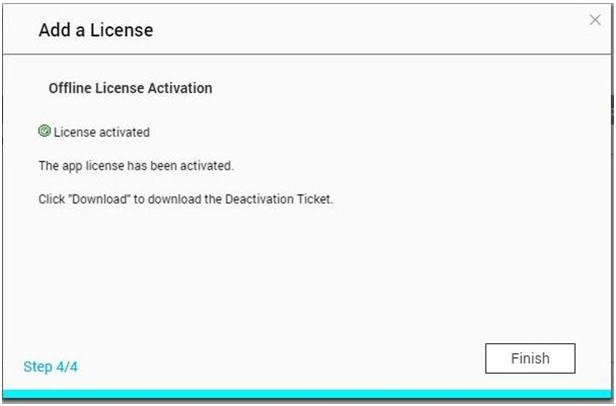Click the word Step in step counter

pos(38,367)
